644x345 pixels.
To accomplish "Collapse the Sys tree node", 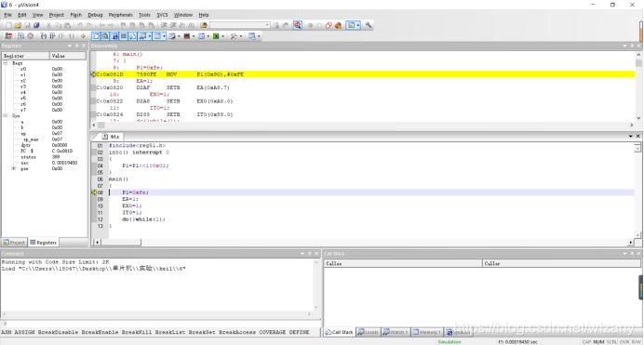I will (6, 116).
